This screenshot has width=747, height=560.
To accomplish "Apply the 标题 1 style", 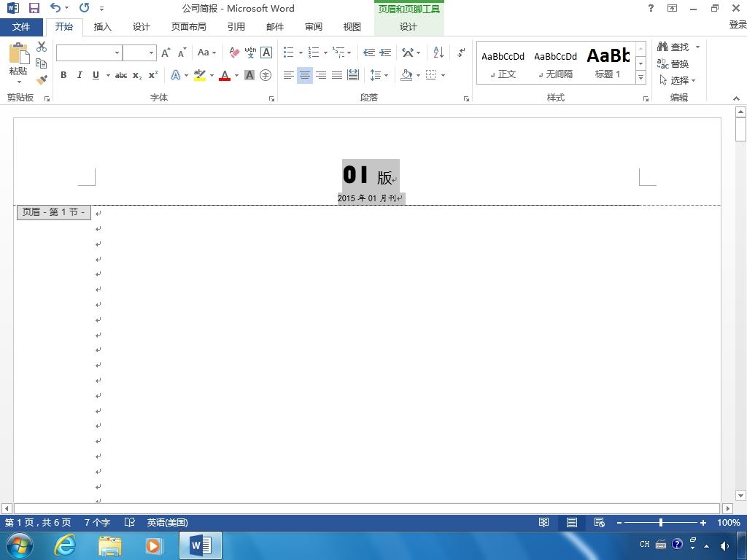I will coord(608,63).
